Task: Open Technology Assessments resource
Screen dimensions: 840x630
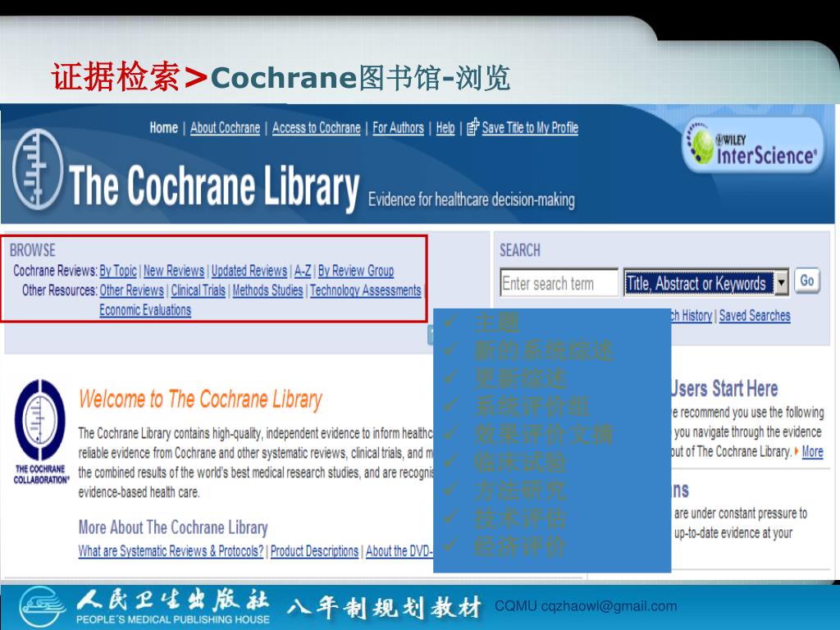Action: pyautogui.click(x=365, y=290)
